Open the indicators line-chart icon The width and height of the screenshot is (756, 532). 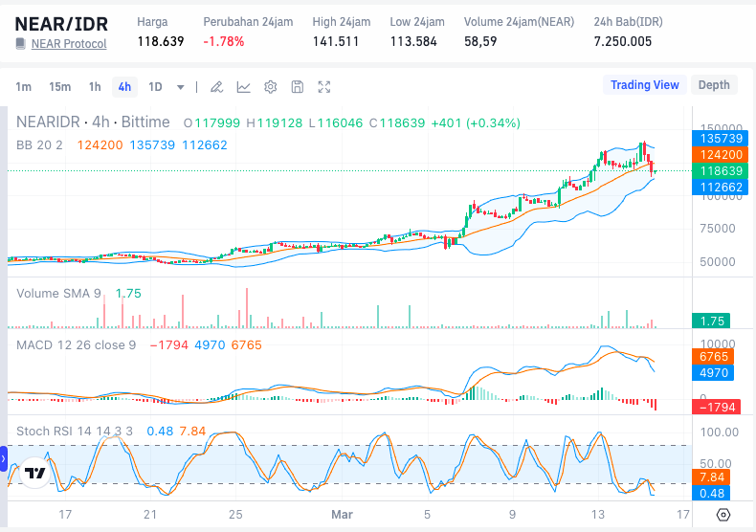243,87
